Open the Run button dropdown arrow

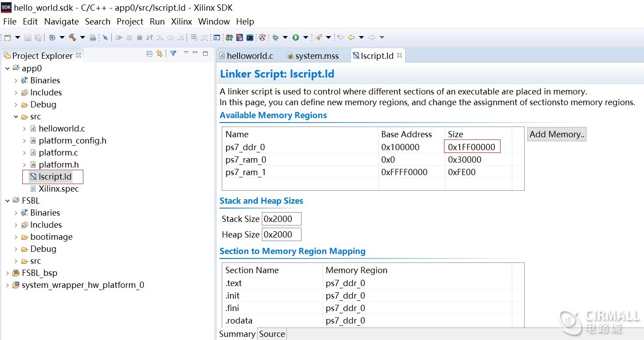[306, 37]
